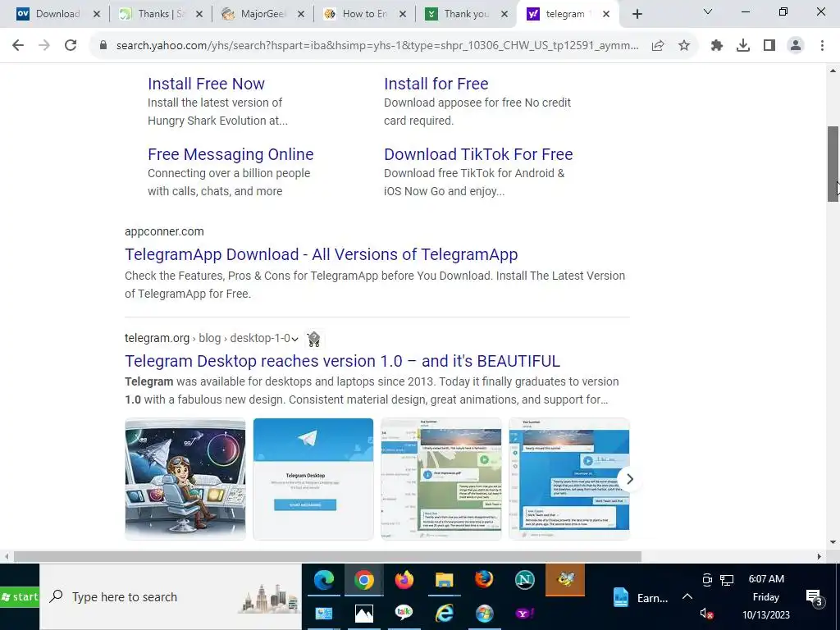840x630 pixels.
Task: Click the right arrow of horizontal scrollbar
Action: tap(819, 557)
